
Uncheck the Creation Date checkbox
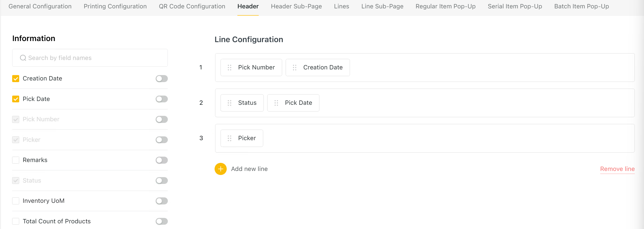pos(16,79)
